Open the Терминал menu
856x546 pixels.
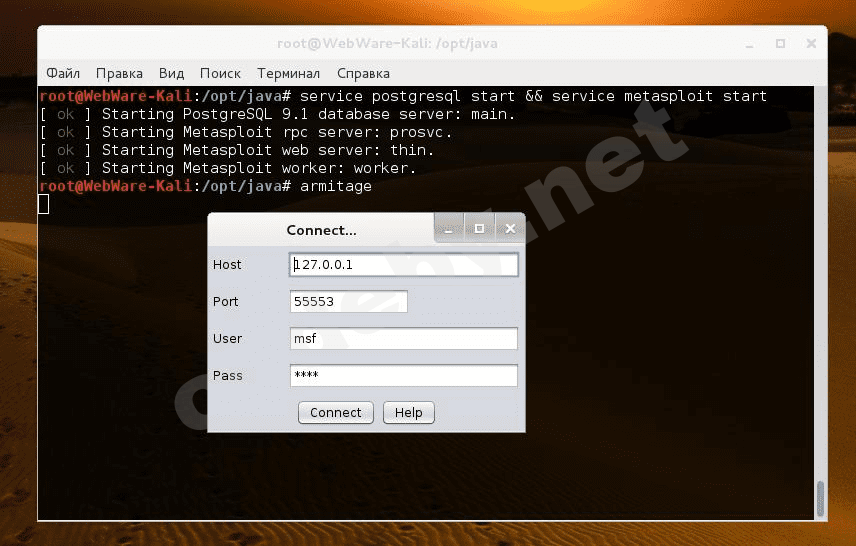click(x=288, y=73)
